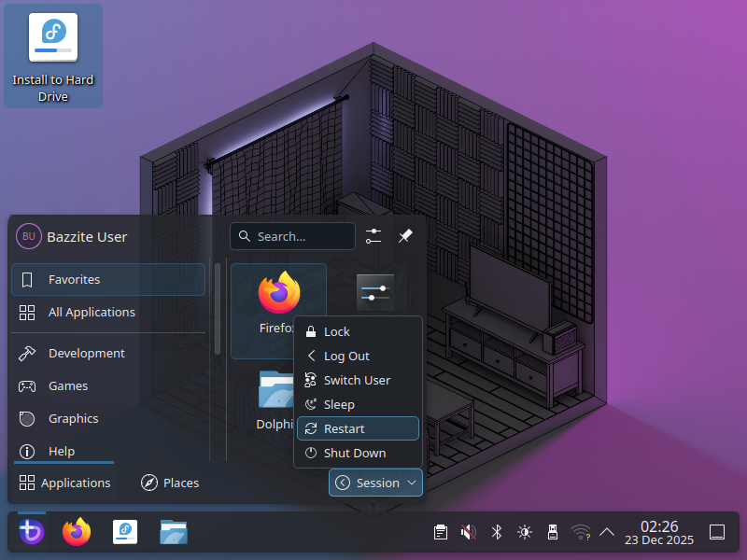Launch Dolphin from favorites grid
This screenshot has width=747, height=560.
pos(276,400)
